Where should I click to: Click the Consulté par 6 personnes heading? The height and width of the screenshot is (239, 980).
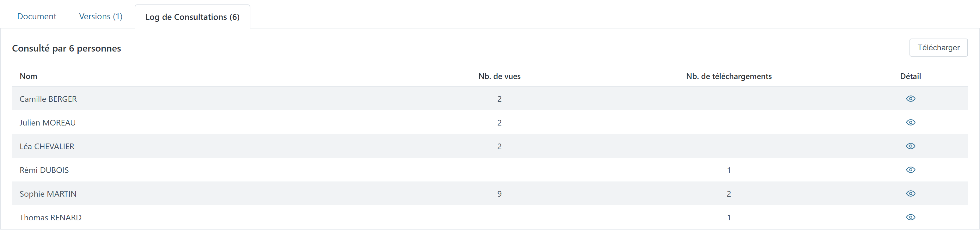pos(67,48)
